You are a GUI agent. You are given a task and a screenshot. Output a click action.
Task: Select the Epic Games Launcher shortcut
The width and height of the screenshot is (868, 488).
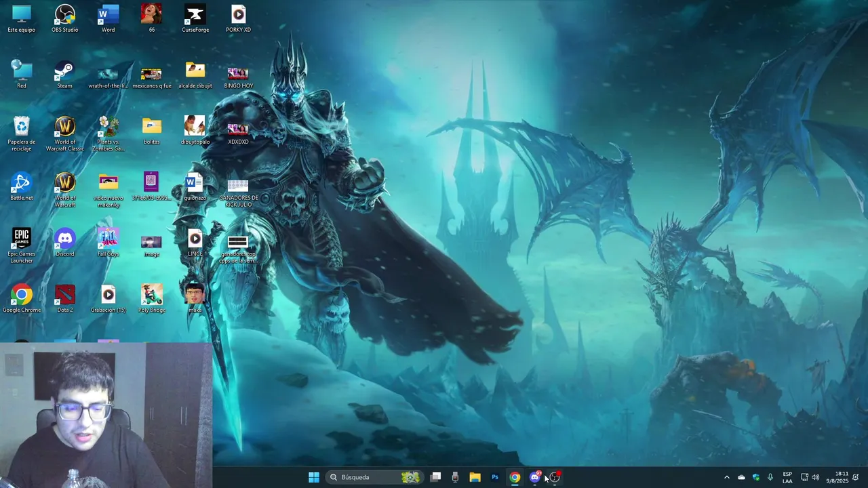click(x=22, y=245)
